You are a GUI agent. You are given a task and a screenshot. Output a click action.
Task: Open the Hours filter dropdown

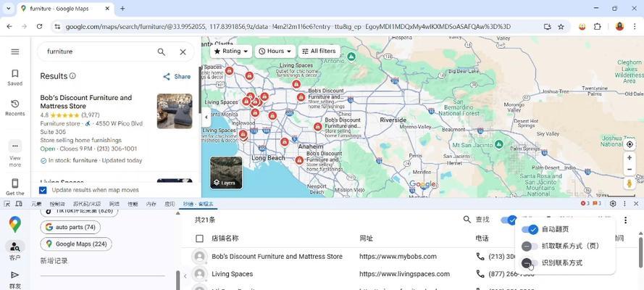pos(275,51)
